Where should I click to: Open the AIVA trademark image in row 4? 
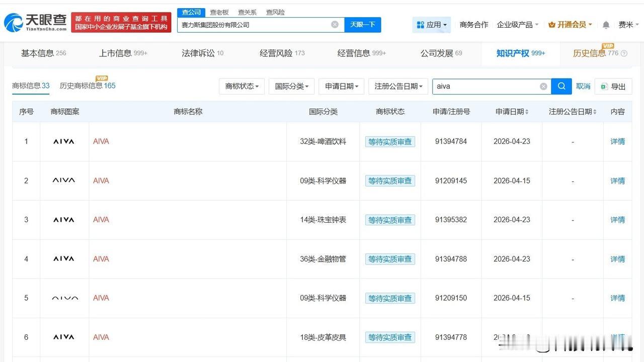64,259
